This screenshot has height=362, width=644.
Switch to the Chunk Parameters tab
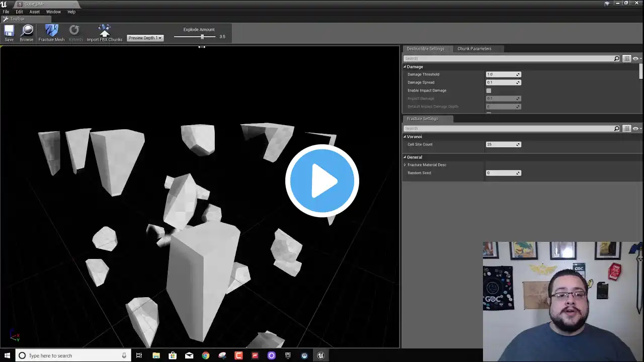474,49
